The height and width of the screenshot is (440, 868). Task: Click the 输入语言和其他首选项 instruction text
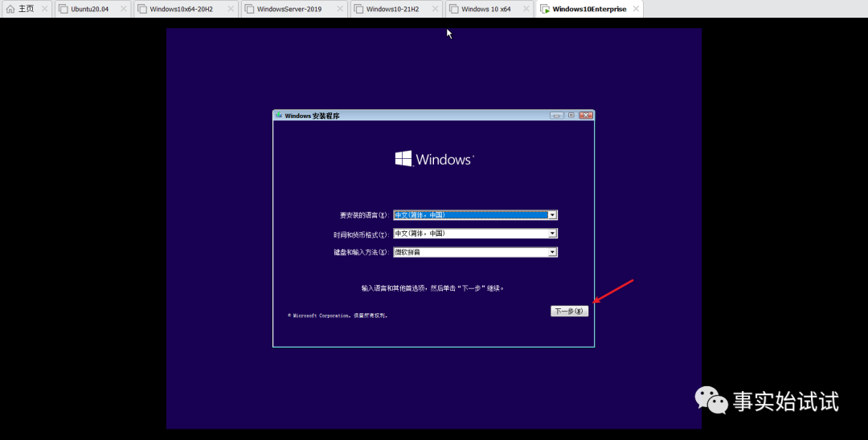coord(433,288)
